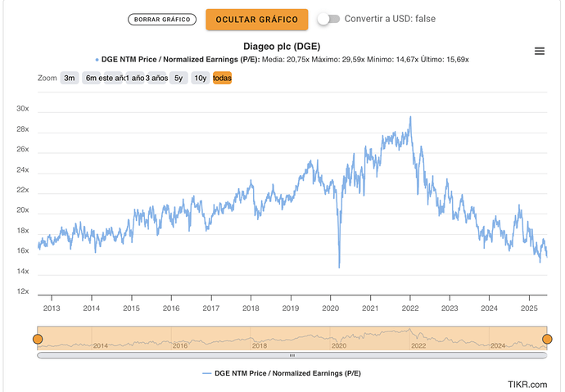Select the 3 años zoom range
The height and width of the screenshot is (392, 565).
click(156, 78)
